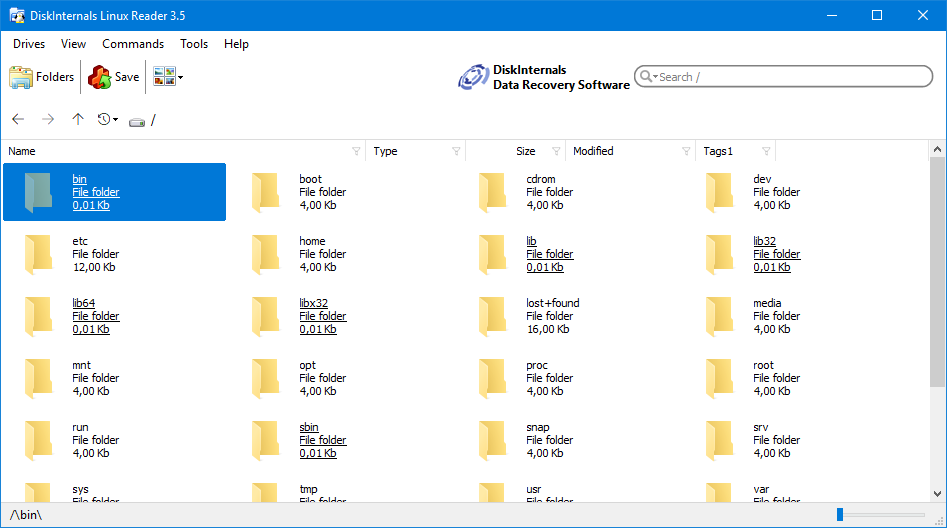Select the snap folder icon
947x528 pixels.
tap(492, 441)
